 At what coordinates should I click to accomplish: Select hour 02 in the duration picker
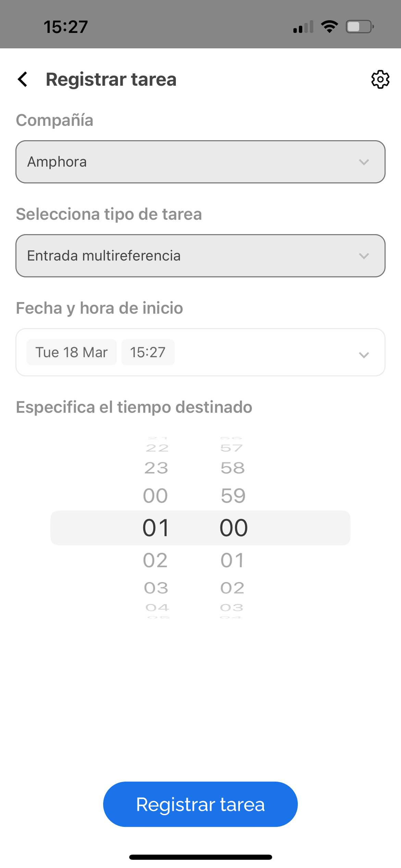(x=156, y=560)
